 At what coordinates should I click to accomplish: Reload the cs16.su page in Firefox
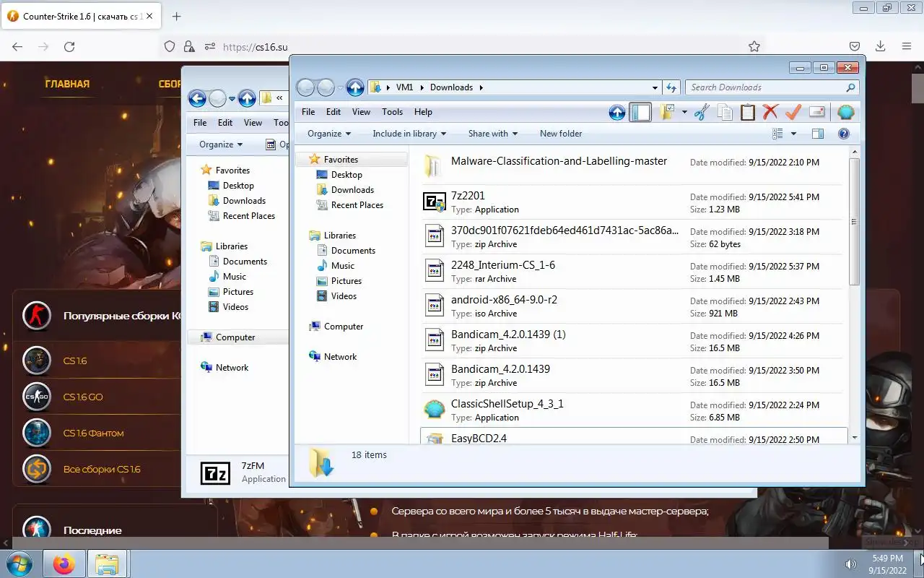69,46
